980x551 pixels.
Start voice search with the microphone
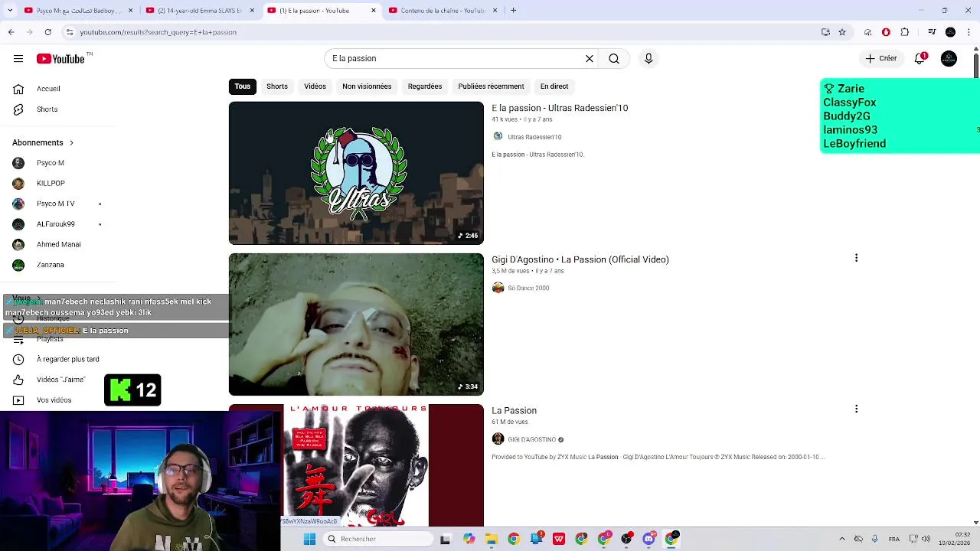coord(648,58)
